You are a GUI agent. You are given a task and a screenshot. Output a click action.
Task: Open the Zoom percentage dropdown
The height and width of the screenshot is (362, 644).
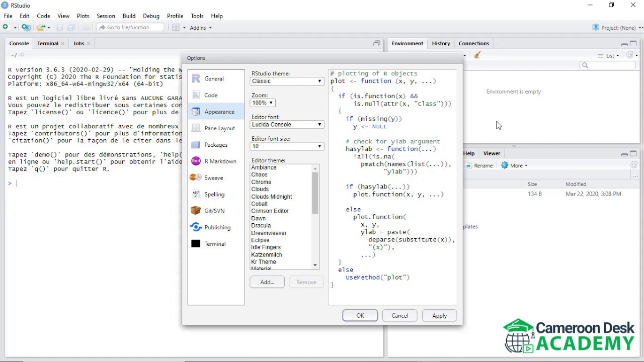coord(262,103)
